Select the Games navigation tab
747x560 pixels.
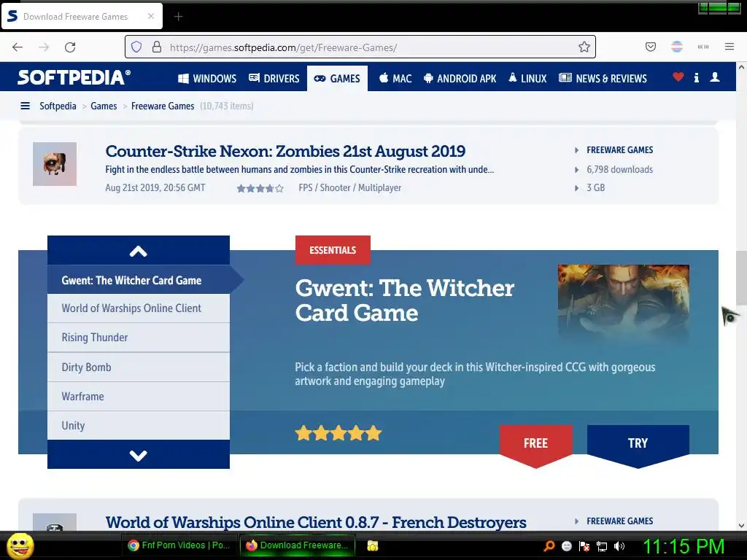(337, 79)
